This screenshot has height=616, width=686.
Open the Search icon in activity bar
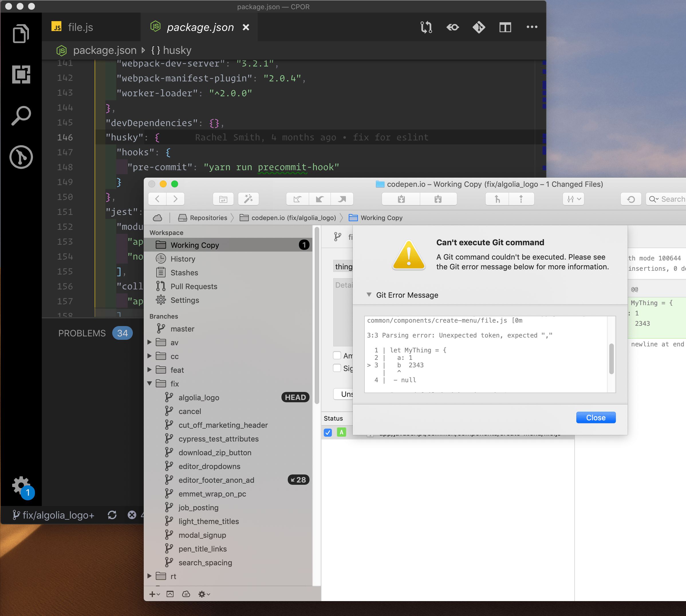point(21,115)
